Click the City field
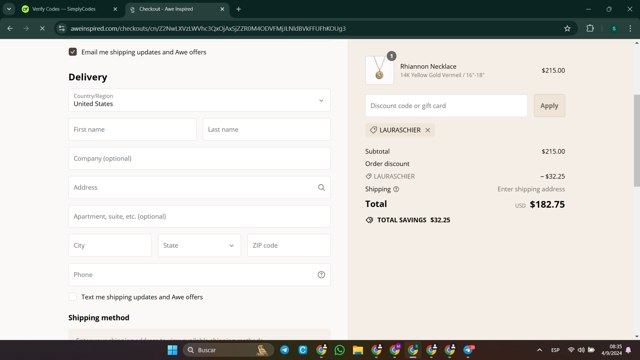 [110, 245]
